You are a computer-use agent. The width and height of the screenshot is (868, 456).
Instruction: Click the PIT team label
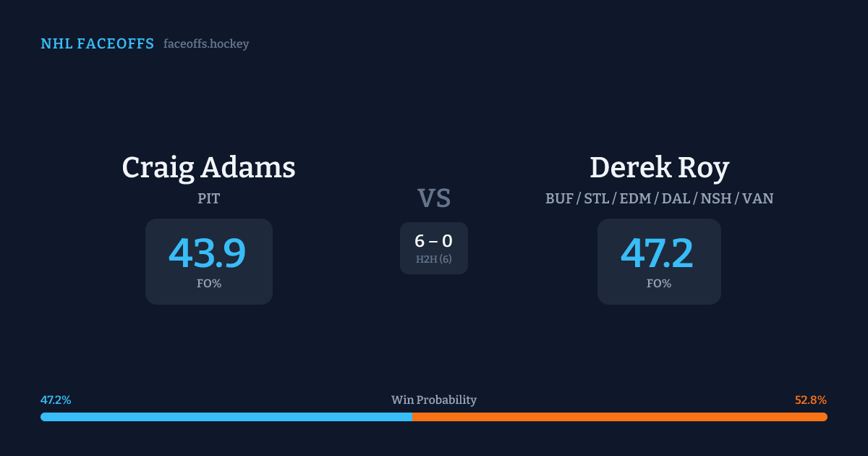point(208,198)
